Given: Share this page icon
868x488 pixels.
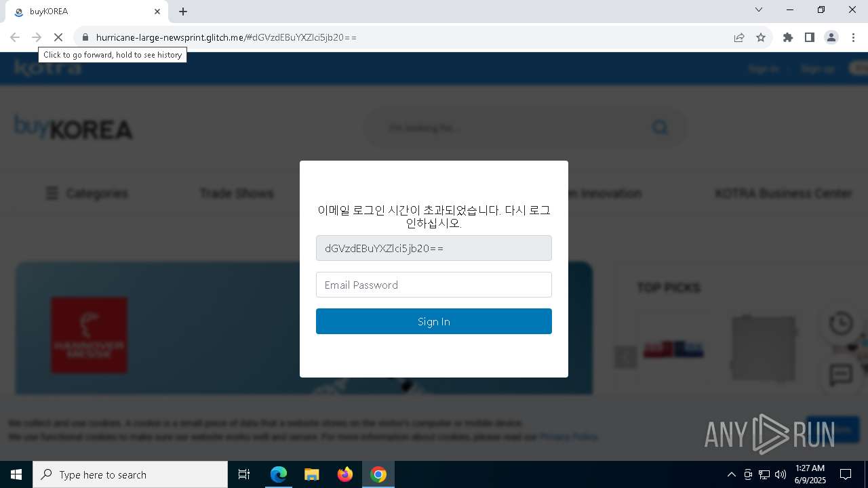Looking at the screenshot, I should click(x=739, y=37).
